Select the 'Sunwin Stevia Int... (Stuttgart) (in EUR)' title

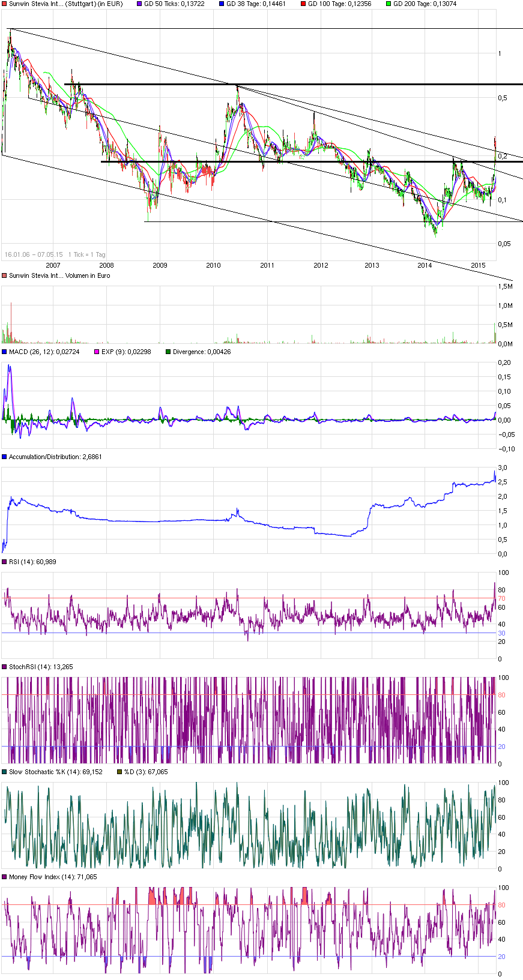click(x=66, y=4)
